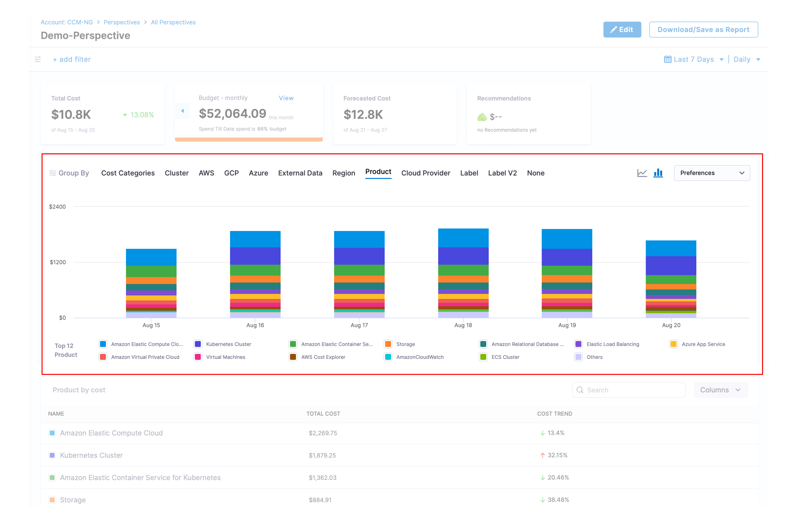Click the pencil Edit button
The width and height of the screenshot is (798, 532).
click(622, 29)
